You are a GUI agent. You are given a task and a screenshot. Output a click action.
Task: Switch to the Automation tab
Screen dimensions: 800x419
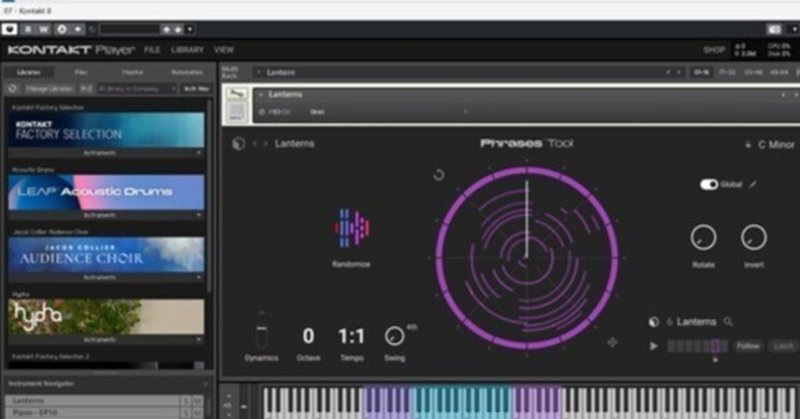point(187,72)
